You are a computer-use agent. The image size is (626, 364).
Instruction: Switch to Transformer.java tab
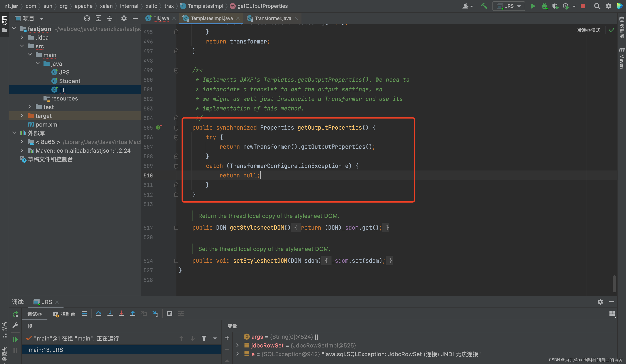pyautogui.click(x=273, y=18)
